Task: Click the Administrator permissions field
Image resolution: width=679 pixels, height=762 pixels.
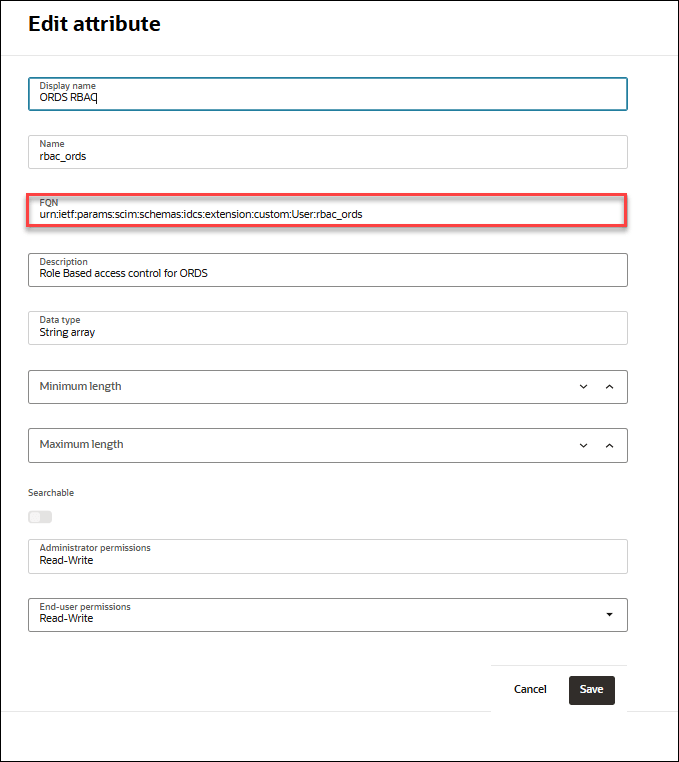Action: (327, 559)
